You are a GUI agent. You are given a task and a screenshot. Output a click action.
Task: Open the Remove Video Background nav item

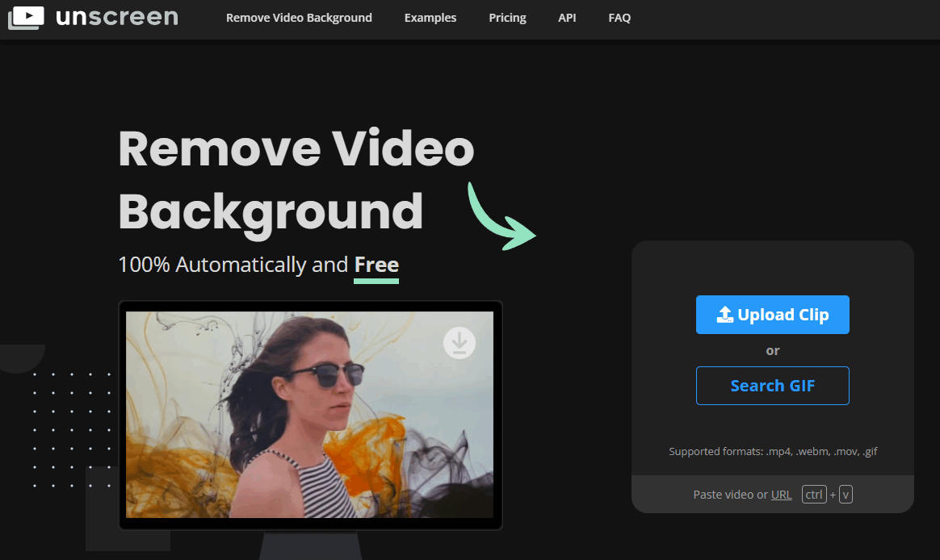click(299, 18)
